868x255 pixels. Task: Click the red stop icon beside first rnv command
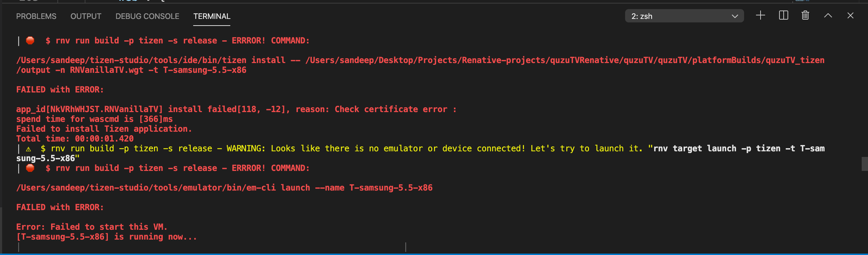tap(30, 41)
